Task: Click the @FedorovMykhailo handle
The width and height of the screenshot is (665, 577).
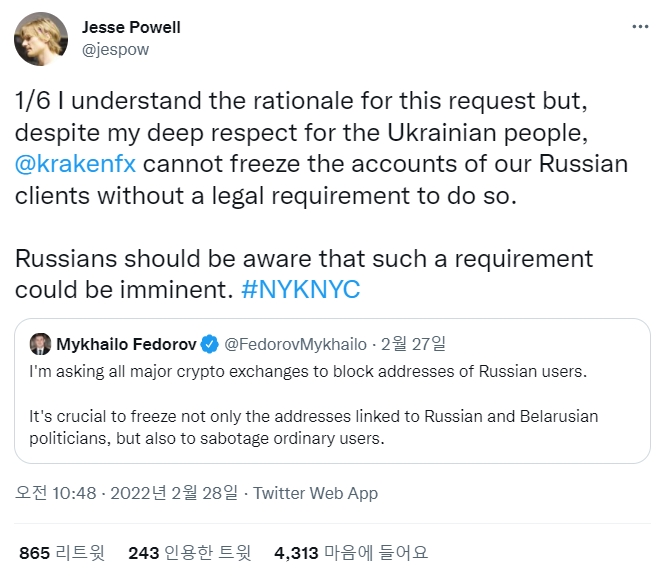Action: pyautogui.click(x=295, y=345)
